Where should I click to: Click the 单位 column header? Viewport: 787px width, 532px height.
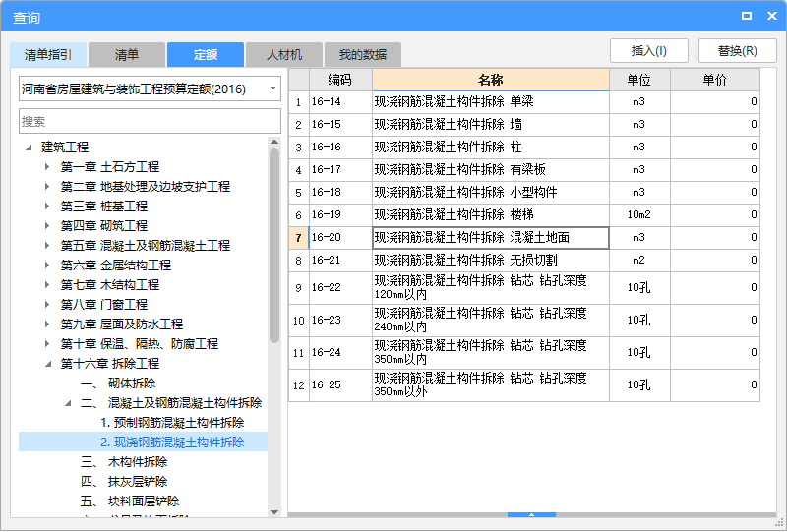coord(639,80)
